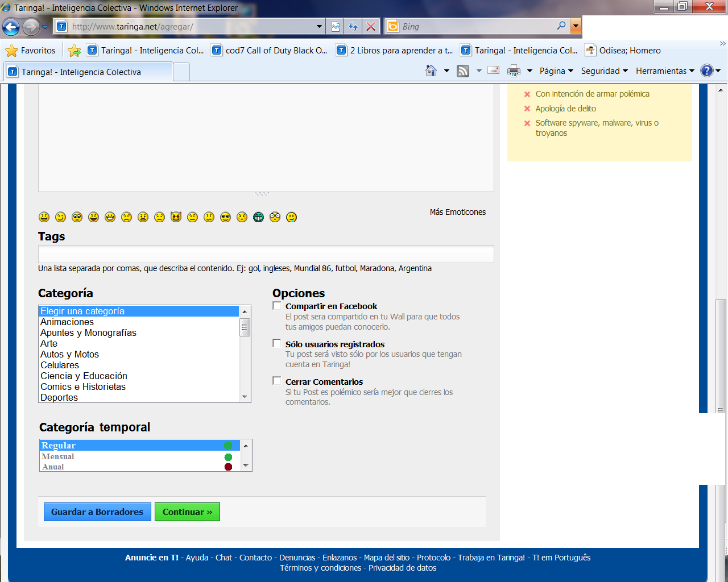Click the Print toolbar icon

point(514,70)
